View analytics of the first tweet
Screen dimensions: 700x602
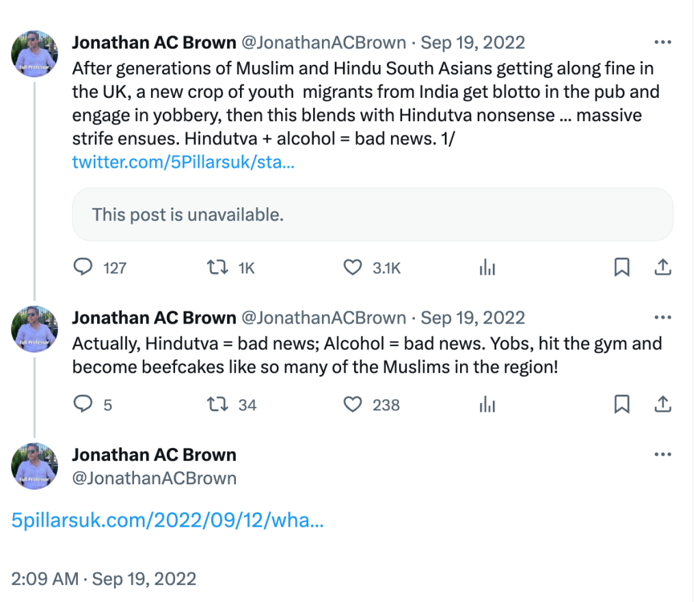[x=487, y=267]
